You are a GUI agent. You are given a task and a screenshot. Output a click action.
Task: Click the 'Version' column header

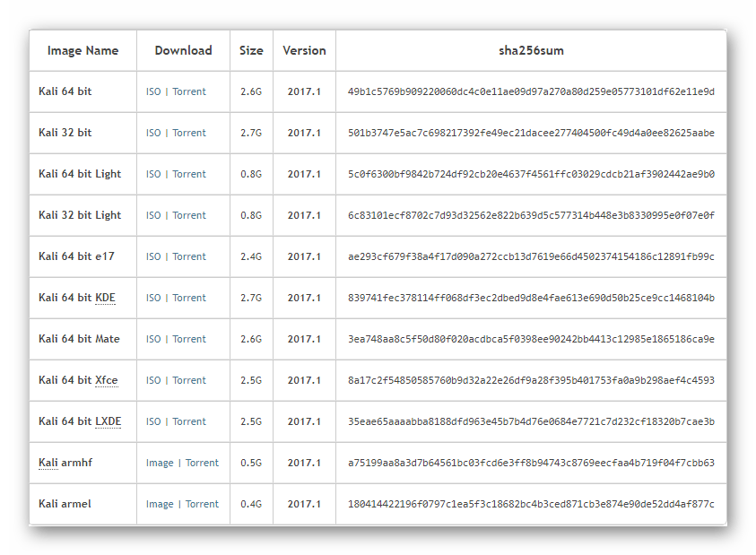(304, 50)
